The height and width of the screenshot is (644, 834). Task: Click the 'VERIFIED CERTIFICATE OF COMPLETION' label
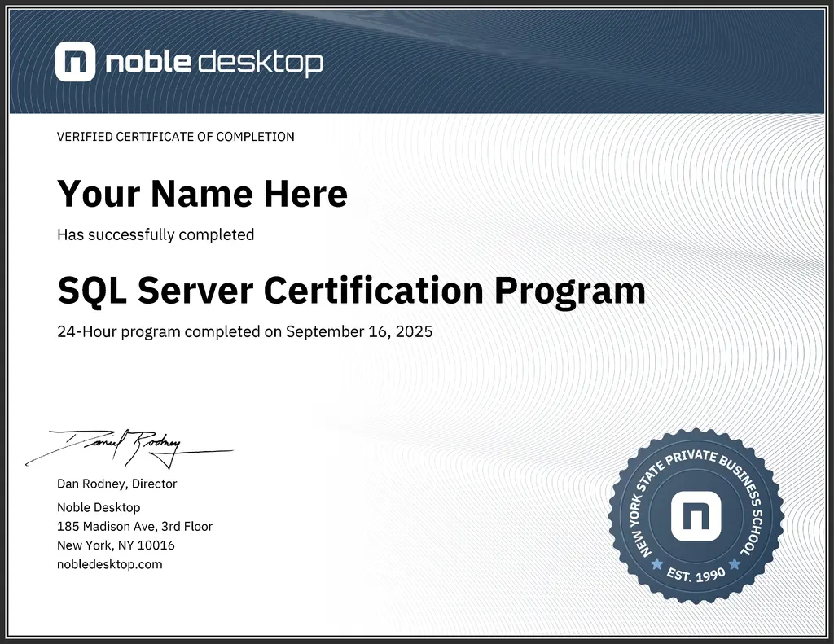tap(175, 137)
